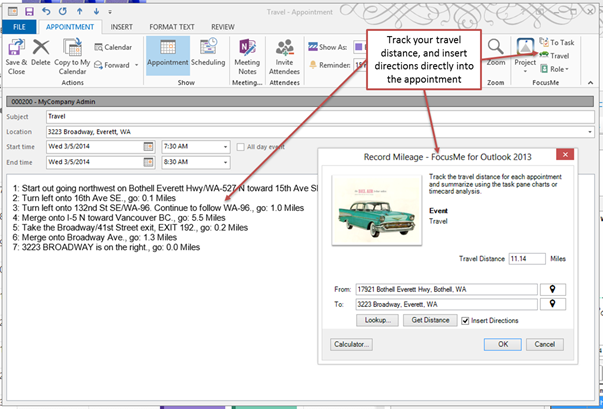Switch to FORMAT TEXT tab

(172, 27)
